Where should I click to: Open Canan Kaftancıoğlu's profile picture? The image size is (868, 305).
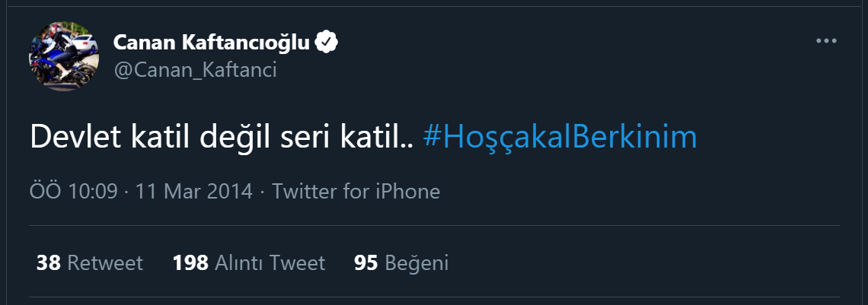point(63,57)
